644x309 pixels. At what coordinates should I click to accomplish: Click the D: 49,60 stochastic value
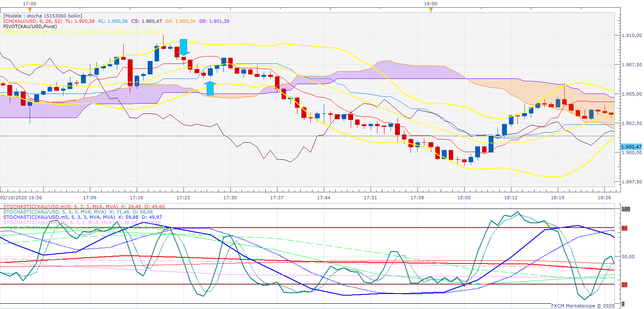pyautogui.click(x=155, y=207)
